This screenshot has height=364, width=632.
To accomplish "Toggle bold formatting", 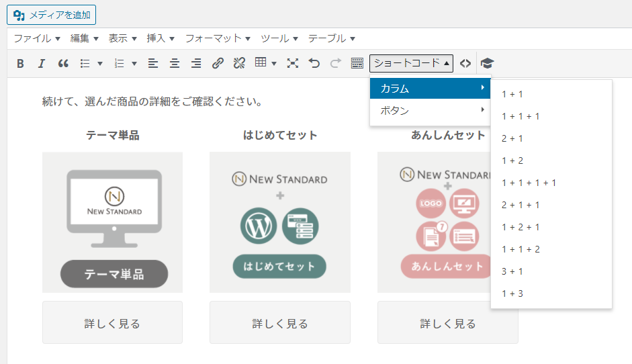I will tap(20, 64).
